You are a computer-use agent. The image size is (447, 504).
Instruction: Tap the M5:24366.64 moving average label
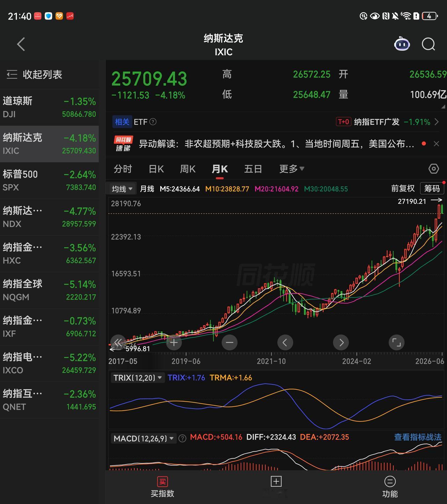[179, 189]
